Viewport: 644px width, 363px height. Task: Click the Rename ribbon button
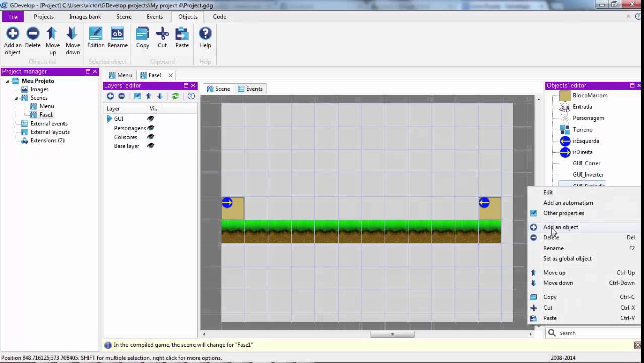pos(117,38)
